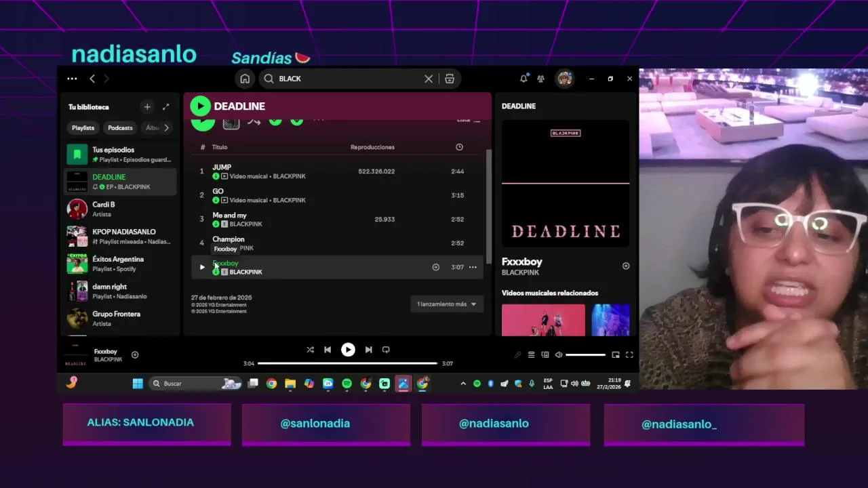Sort by the Reproducciones column header
Screen dimensions: 868x488
372,147
